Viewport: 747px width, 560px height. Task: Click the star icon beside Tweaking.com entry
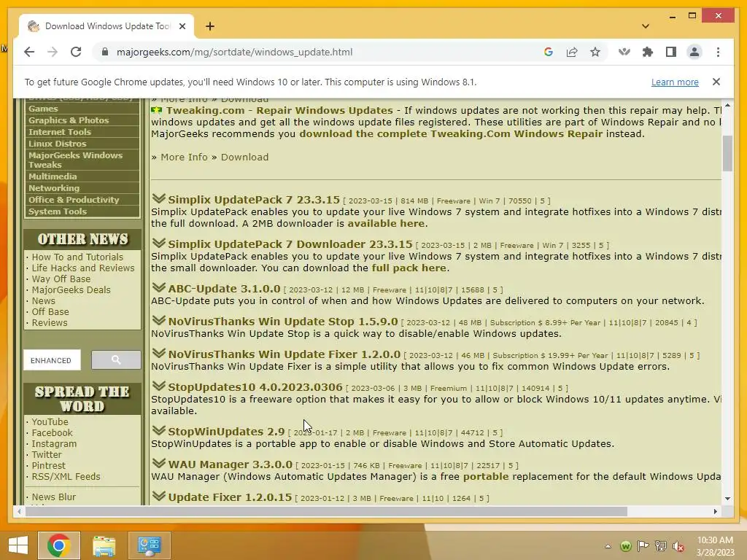click(157, 110)
